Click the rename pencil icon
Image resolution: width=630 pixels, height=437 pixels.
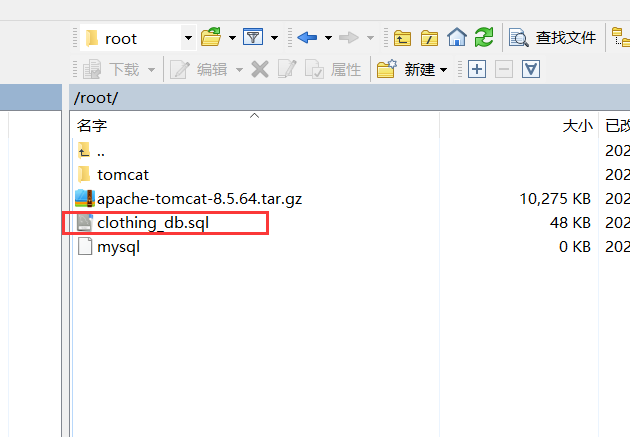[287, 69]
